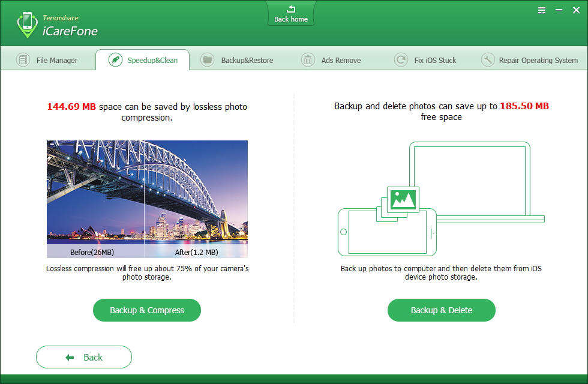
Task: Click the Tenorshare brand text
Action: pyautogui.click(x=61, y=17)
